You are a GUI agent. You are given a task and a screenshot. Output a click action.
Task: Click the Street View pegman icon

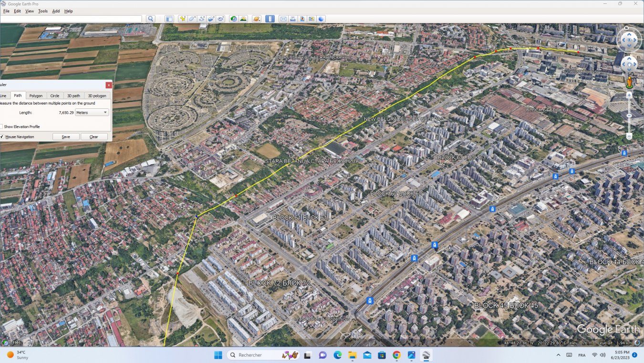629,82
